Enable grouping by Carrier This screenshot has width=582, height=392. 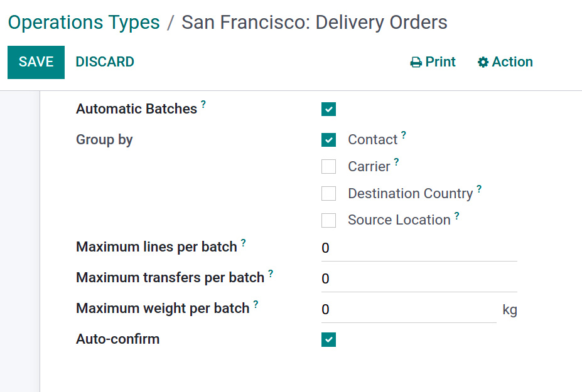point(328,166)
